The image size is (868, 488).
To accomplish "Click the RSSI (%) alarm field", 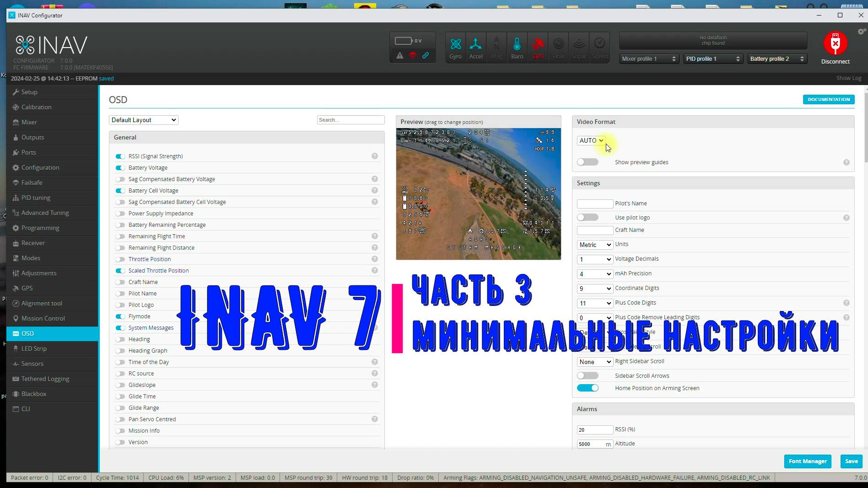I will point(595,430).
